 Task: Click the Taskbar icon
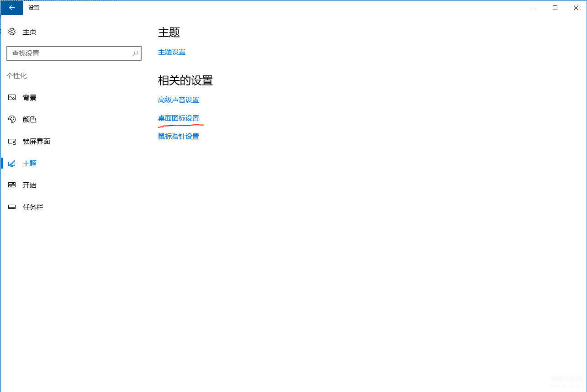point(12,207)
